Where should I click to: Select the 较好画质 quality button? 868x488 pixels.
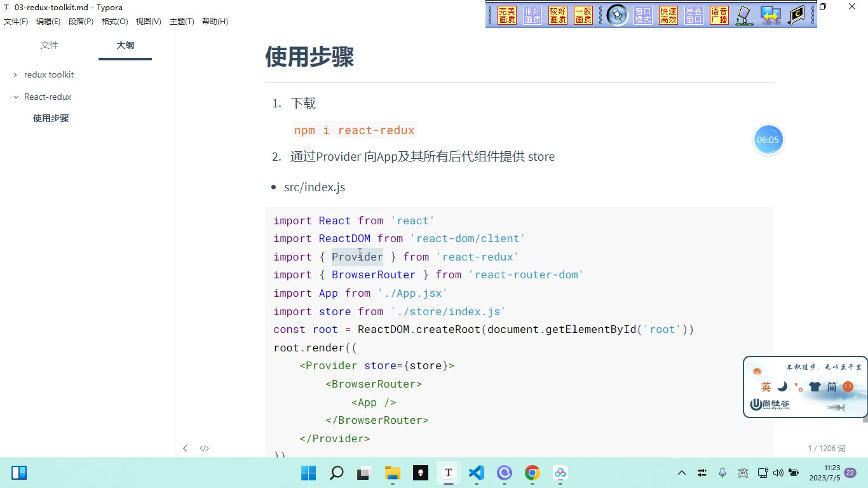[558, 15]
